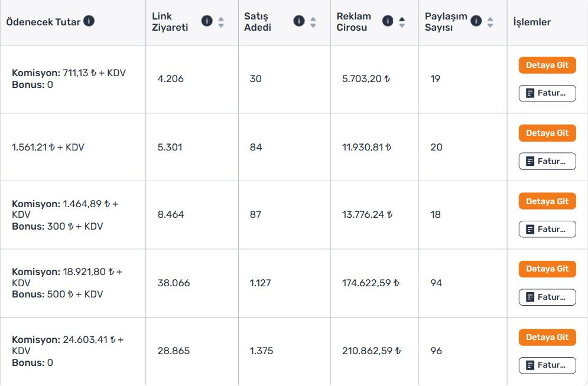
Task: Click the 210.862,59 ₺ ad revenue value
Action: [x=371, y=351]
